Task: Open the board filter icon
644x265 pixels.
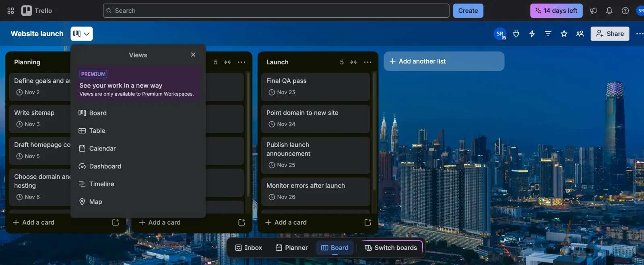Action: pyautogui.click(x=548, y=34)
